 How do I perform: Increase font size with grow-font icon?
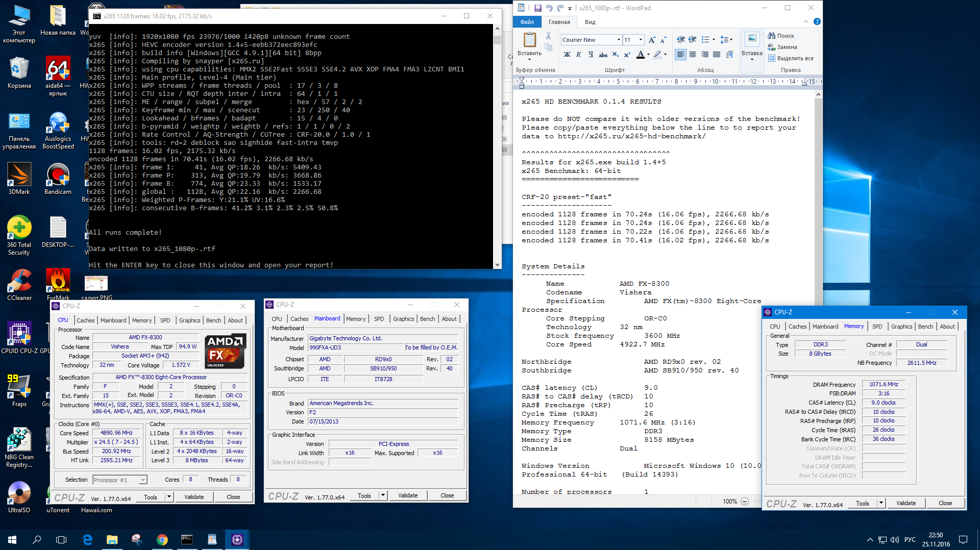[x=652, y=40]
